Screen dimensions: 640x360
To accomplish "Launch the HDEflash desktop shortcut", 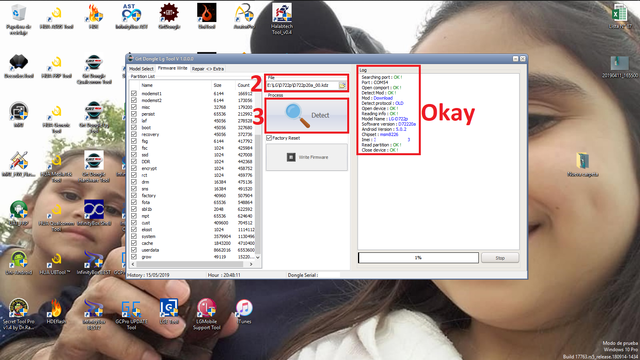I will 56,312.
